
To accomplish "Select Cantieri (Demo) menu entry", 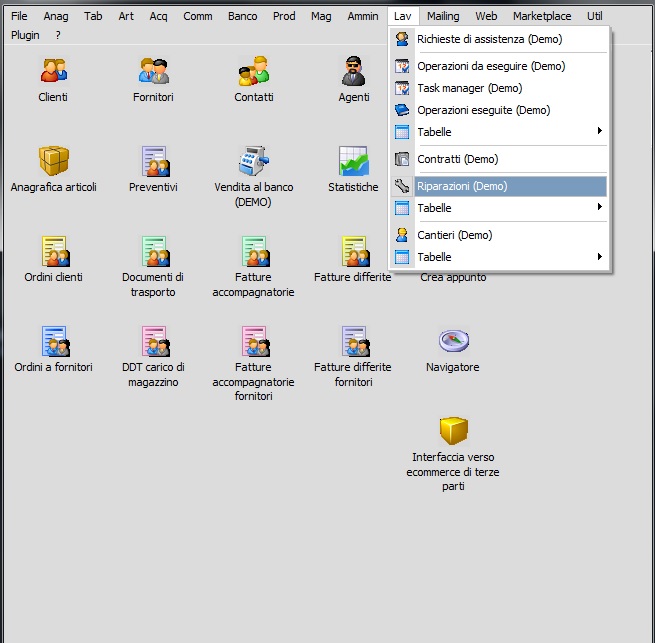I will pyautogui.click(x=500, y=235).
